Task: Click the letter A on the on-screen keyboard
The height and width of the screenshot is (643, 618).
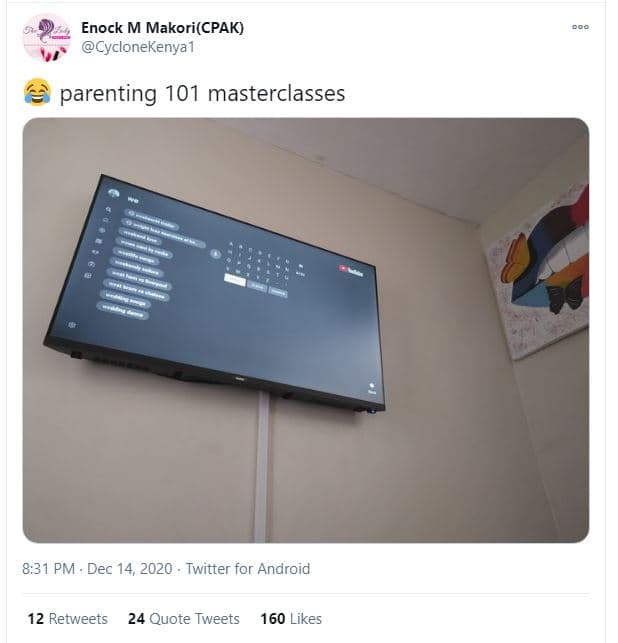Action: coord(231,245)
